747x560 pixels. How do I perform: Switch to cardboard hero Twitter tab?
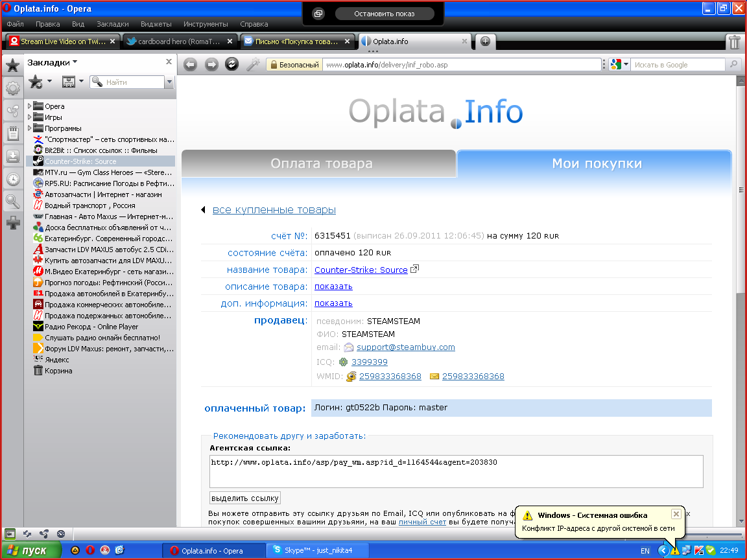(x=179, y=41)
